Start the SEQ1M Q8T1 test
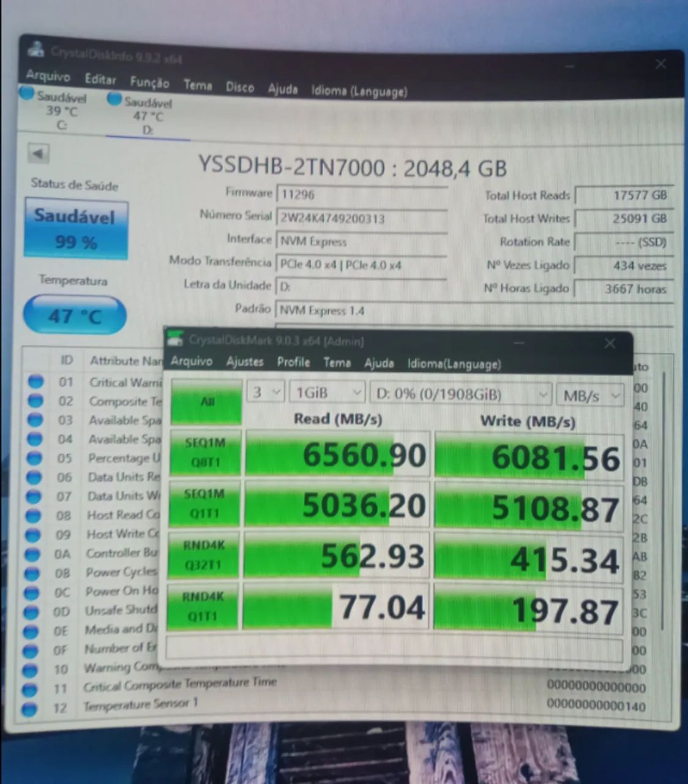This screenshot has height=784, width=688. coord(205,452)
